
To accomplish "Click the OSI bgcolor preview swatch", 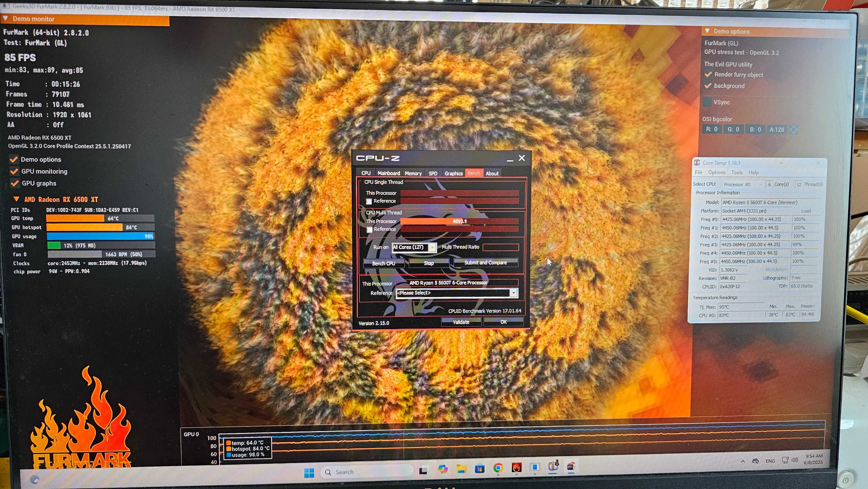I will [794, 129].
